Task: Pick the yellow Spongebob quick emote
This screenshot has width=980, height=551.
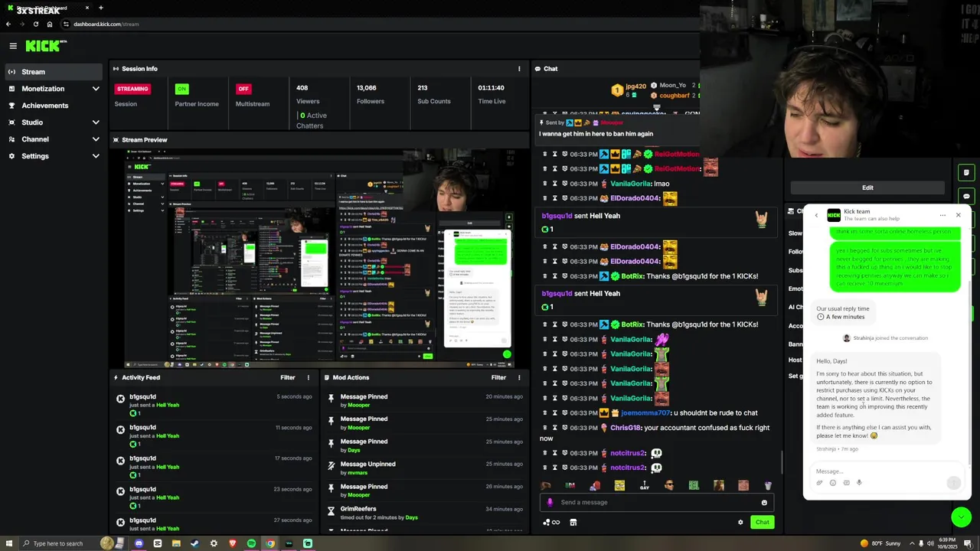Action: [x=619, y=485]
